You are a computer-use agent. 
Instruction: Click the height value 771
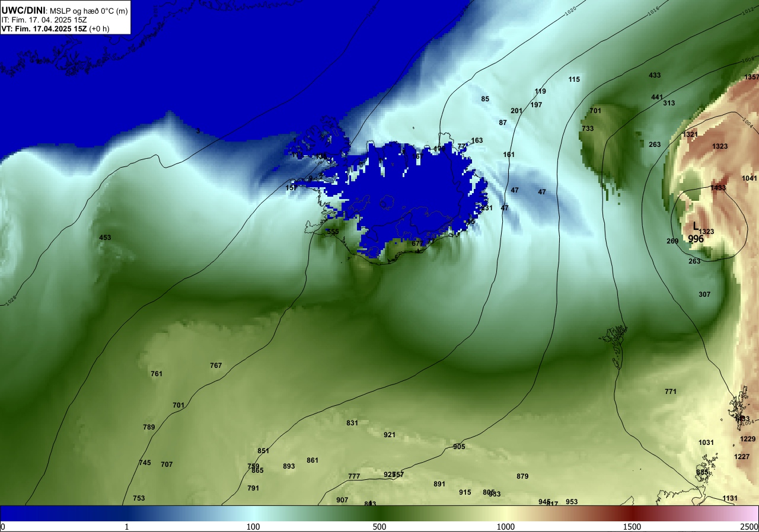click(671, 392)
